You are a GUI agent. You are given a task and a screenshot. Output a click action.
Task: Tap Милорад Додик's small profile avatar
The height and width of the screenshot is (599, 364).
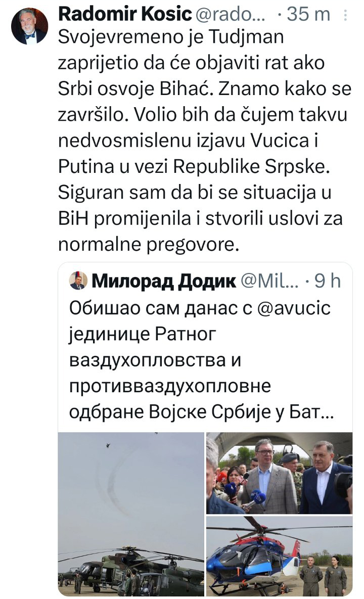pyautogui.click(x=78, y=281)
